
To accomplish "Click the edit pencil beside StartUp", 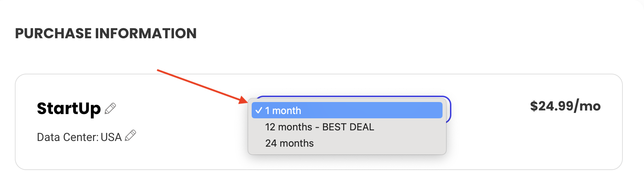I will point(110,108).
